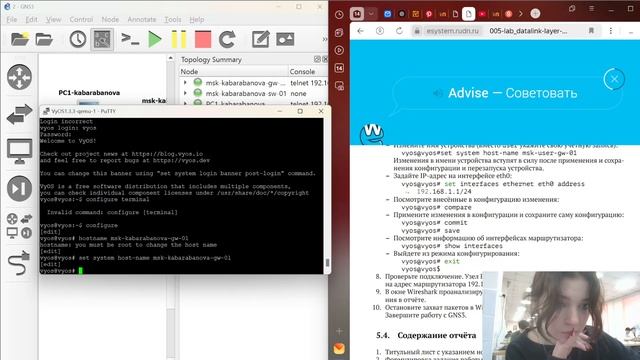Open console to all devices icon
Screen dimensions: 640x360
130,39
